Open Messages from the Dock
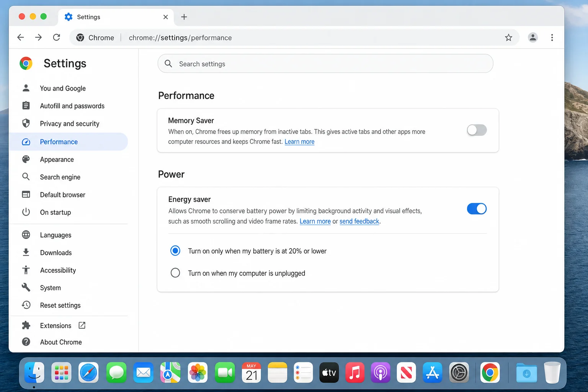The width and height of the screenshot is (588, 392). [x=116, y=372]
